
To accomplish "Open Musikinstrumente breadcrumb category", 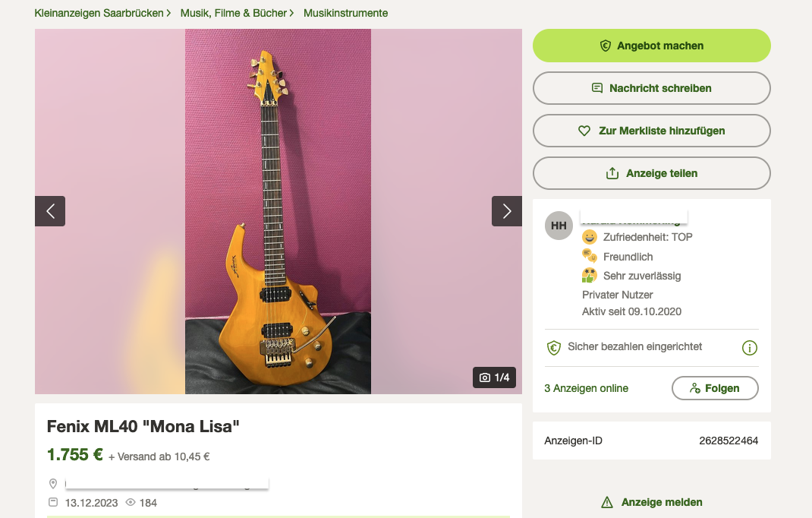I will point(345,13).
